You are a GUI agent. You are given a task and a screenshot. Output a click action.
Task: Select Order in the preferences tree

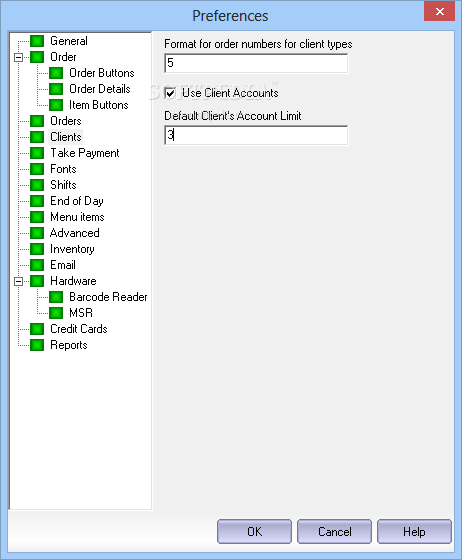click(63, 57)
